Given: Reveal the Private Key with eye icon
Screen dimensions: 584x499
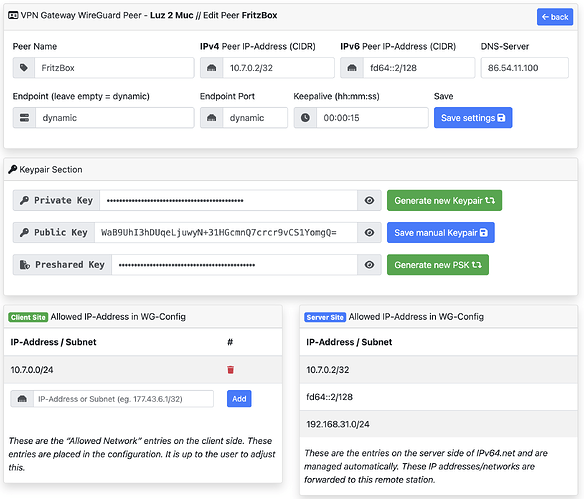Looking at the screenshot, I should (369, 200).
